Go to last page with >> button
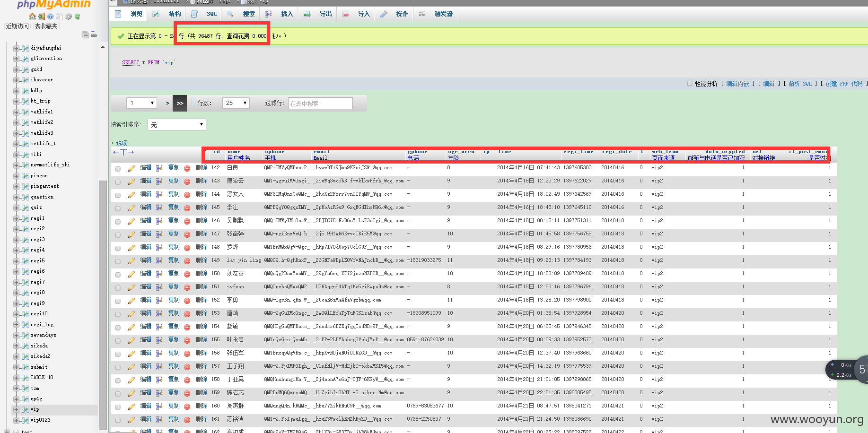Viewport: 868px width, 433px height. (180, 103)
